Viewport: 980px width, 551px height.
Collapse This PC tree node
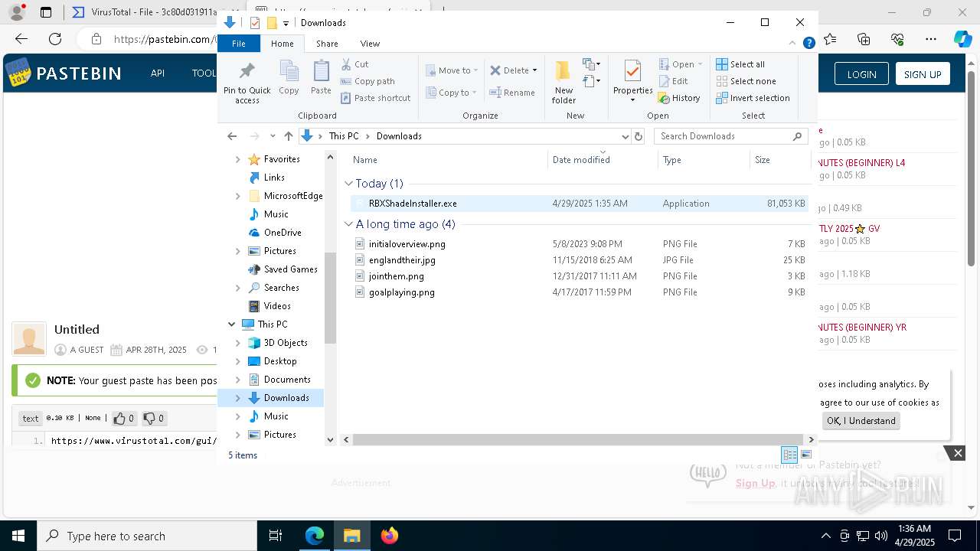(x=232, y=324)
